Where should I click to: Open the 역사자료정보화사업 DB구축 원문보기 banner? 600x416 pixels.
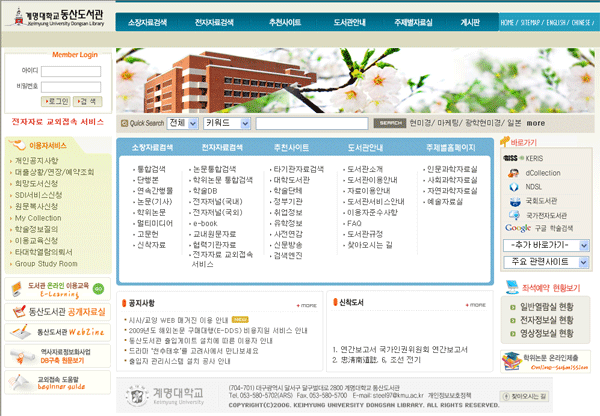coord(58,356)
